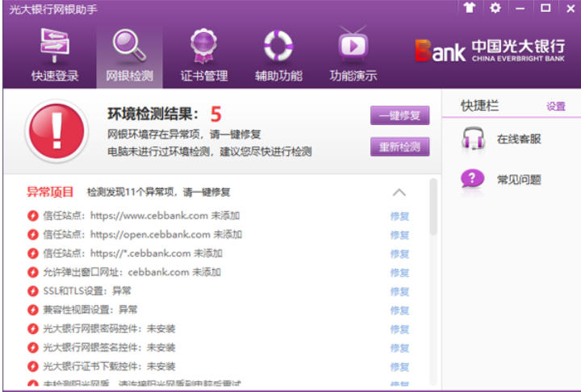This screenshot has height=392, width=581.
Task: Click text 信任站点: https://*.cebbank.com 未添加
Action: tap(132, 253)
